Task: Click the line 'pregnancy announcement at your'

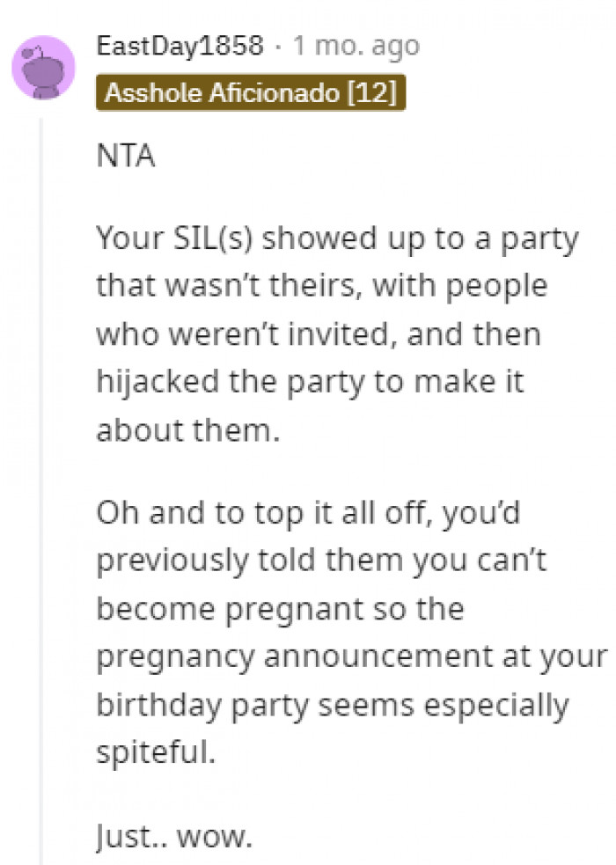Action: click(351, 656)
